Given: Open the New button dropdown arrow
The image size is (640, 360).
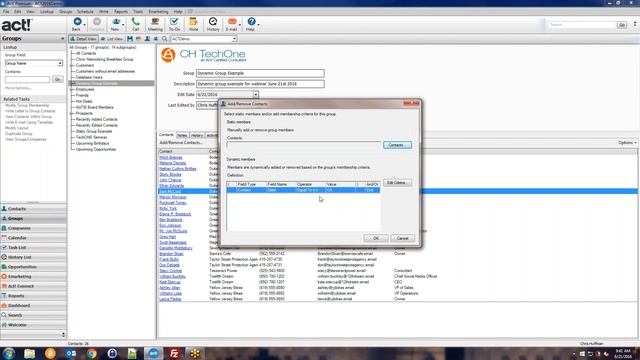Looking at the screenshot, I should tap(123, 24).
